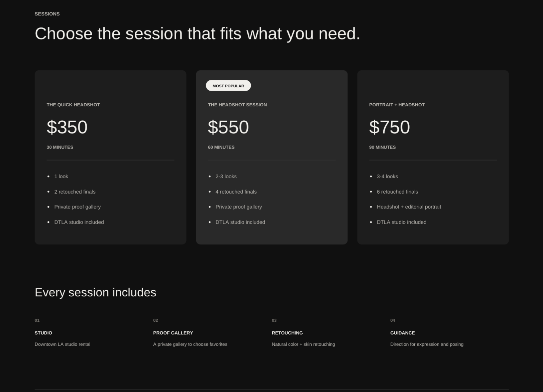Click the Proof Gallery feature heading
The height and width of the screenshot is (392, 543).
click(173, 333)
